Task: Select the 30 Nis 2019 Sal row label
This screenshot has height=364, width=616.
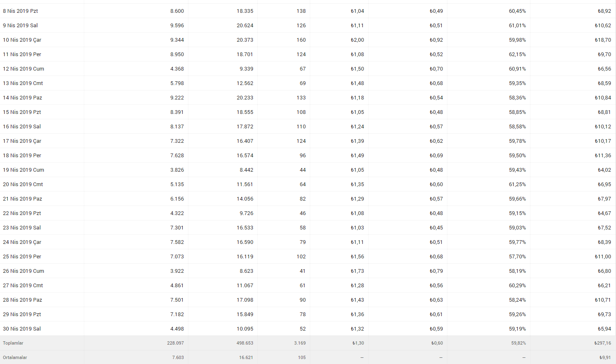Action: [x=22, y=329]
